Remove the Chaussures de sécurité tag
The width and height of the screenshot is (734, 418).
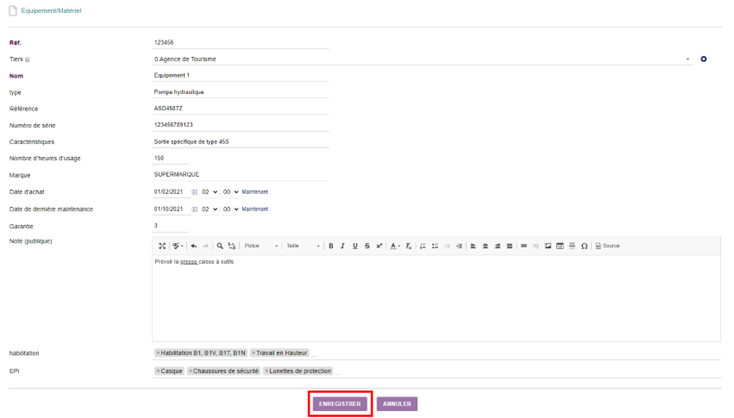[x=191, y=371]
